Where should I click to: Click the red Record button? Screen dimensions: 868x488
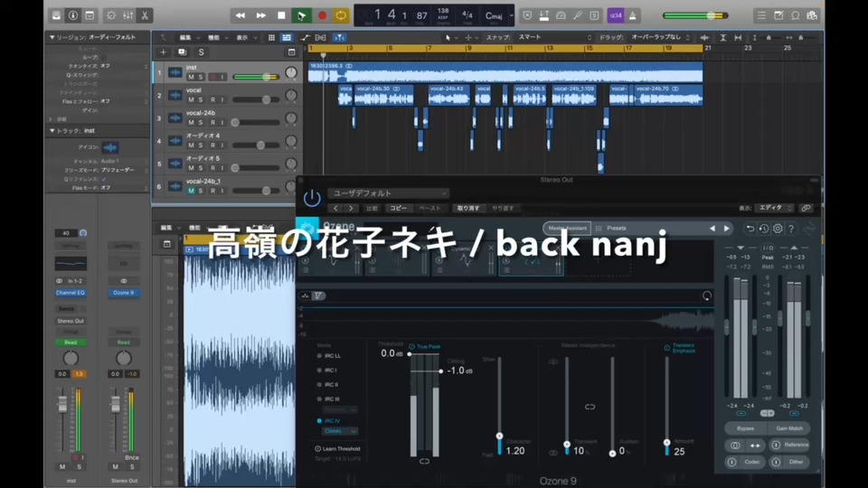[x=322, y=15]
